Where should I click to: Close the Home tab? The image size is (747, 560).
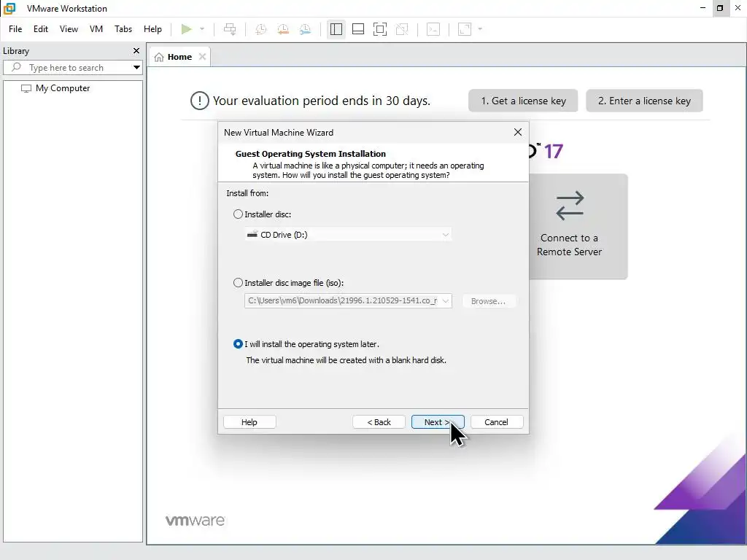[203, 57]
